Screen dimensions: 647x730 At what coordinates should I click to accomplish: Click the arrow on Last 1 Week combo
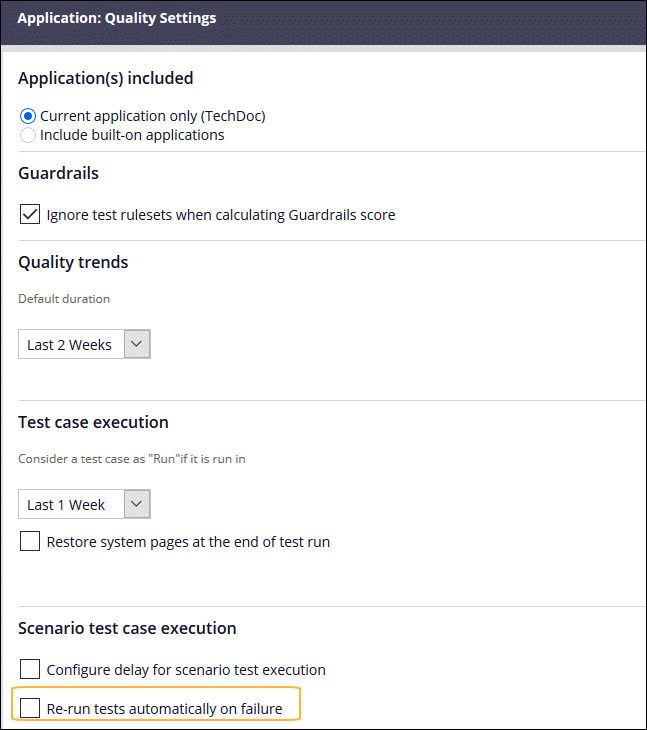pos(137,505)
